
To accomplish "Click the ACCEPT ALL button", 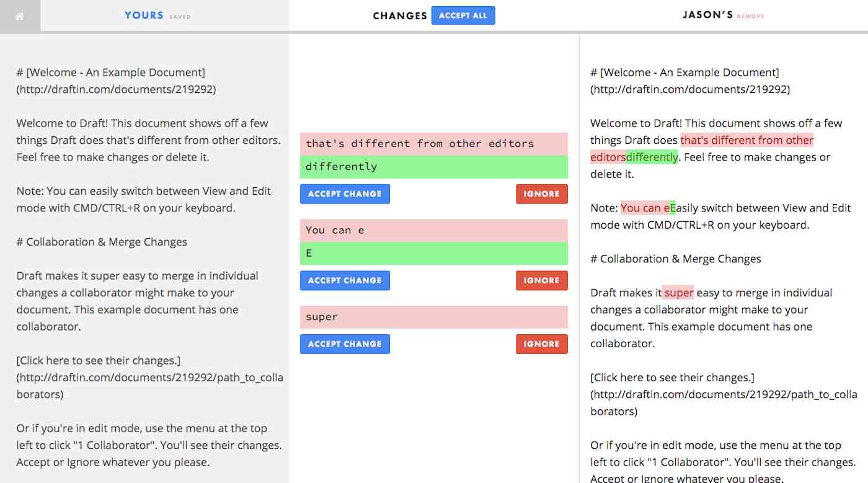I will pyautogui.click(x=463, y=16).
